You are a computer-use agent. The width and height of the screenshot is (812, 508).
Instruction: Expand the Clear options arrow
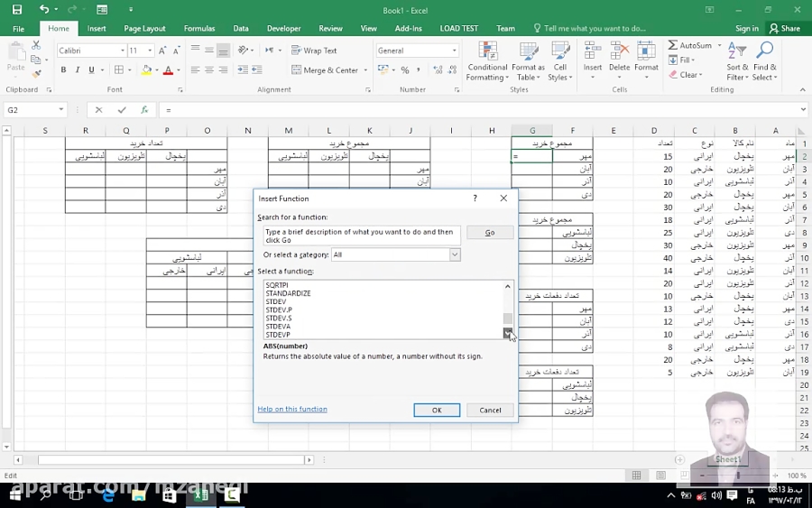700,75
